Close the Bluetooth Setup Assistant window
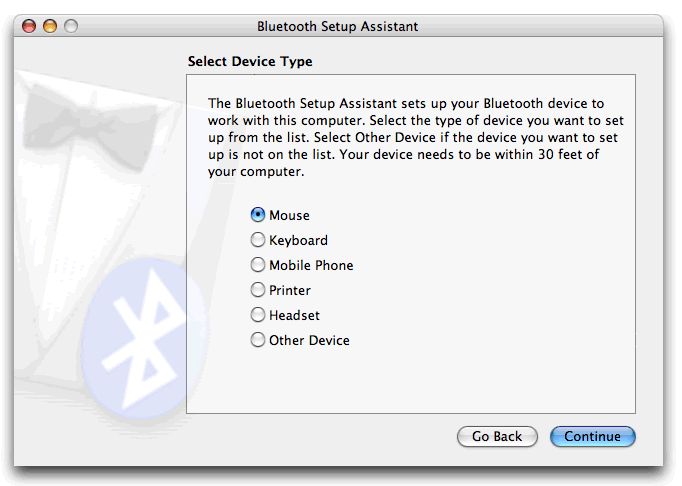The width and height of the screenshot is (682, 486). point(29,26)
